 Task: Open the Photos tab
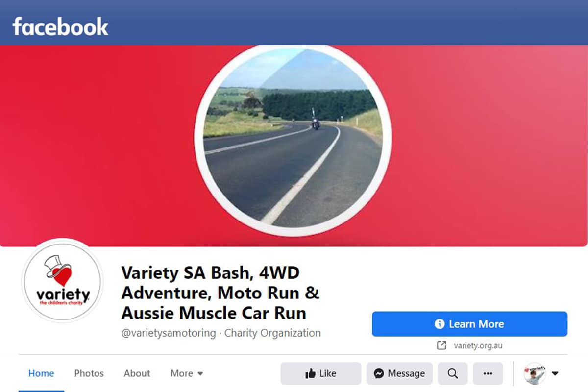pyautogui.click(x=89, y=373)
